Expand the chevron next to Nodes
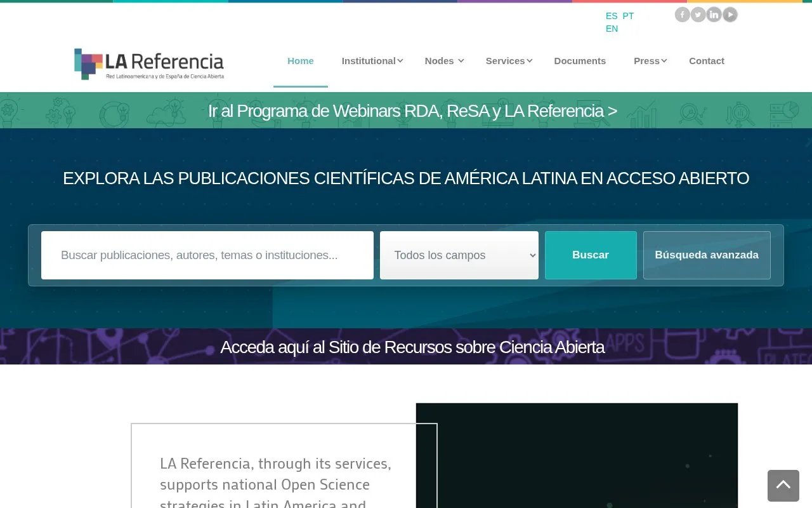812x508 pixels. [461, 61]
